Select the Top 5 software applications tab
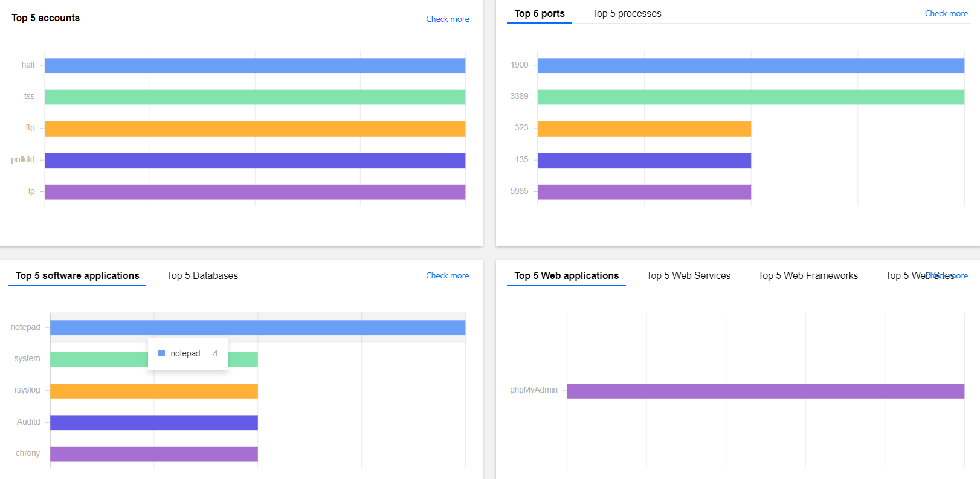This screenshot has height=479, width=980. point(77,276)
